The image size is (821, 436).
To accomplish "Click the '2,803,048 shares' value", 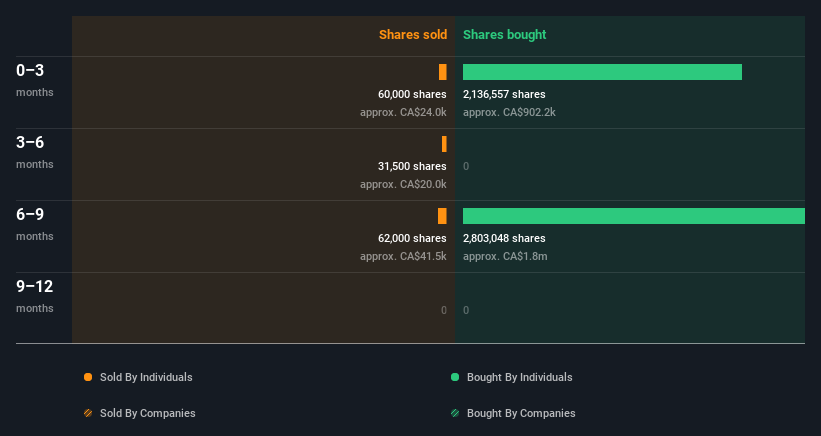I will 504,238.
